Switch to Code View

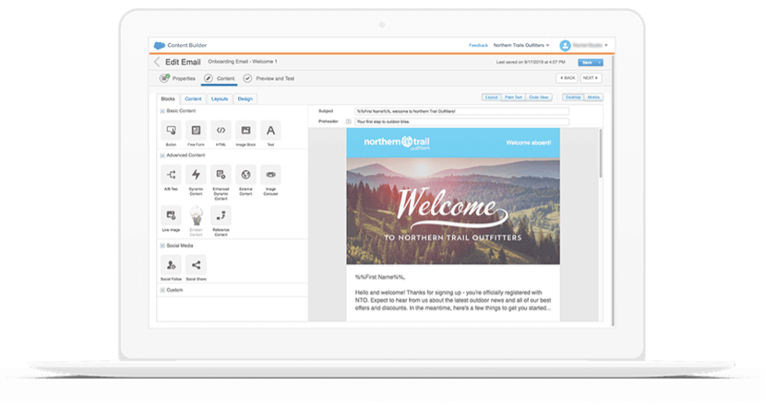(x=540, y=98)
